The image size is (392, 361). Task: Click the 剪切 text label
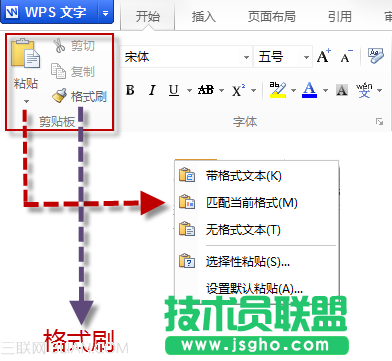coord(83,46)
